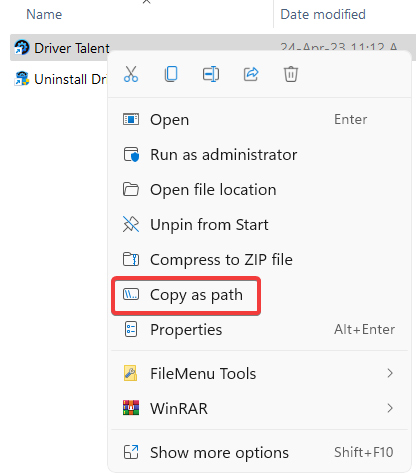416x474 pixels.
Task: Click the Rename icon in context menu
Action: (x=211, y=74)
